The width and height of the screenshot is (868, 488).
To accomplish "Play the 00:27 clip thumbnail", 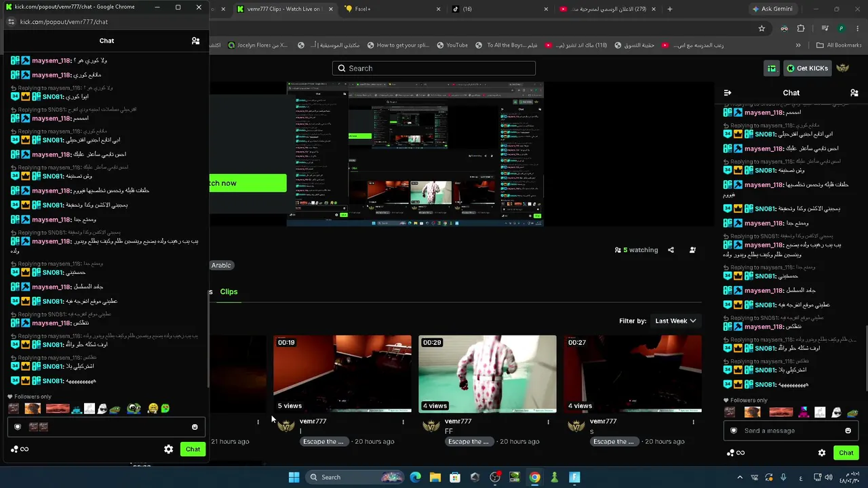I will [634, 373].
